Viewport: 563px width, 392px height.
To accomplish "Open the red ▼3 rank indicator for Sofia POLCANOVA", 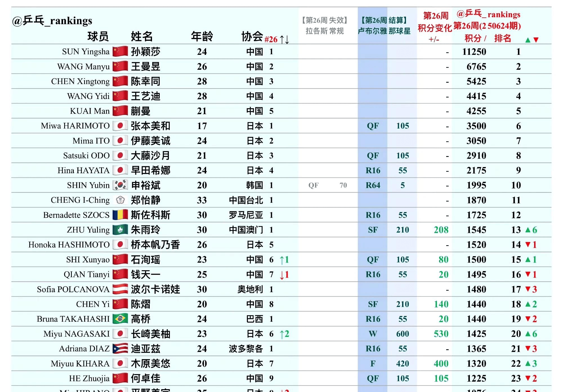I will coord(531,289).
